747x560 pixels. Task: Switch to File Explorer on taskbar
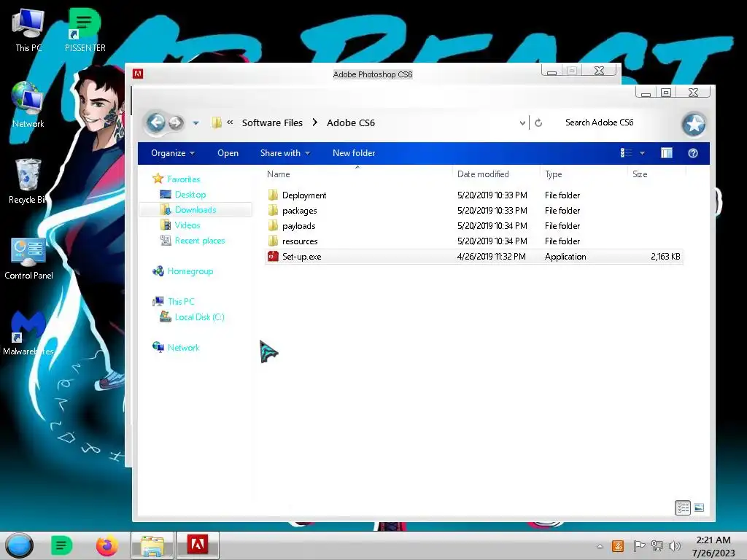click(152, 545)
